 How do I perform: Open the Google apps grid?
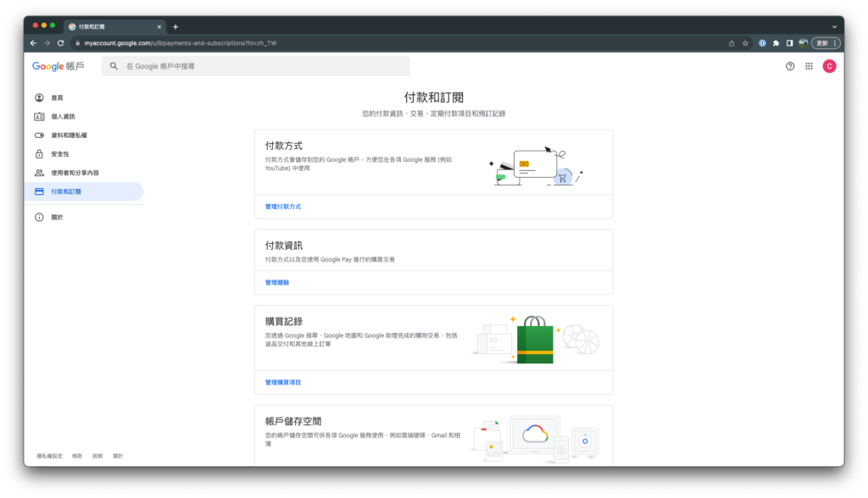click(809, 66)
